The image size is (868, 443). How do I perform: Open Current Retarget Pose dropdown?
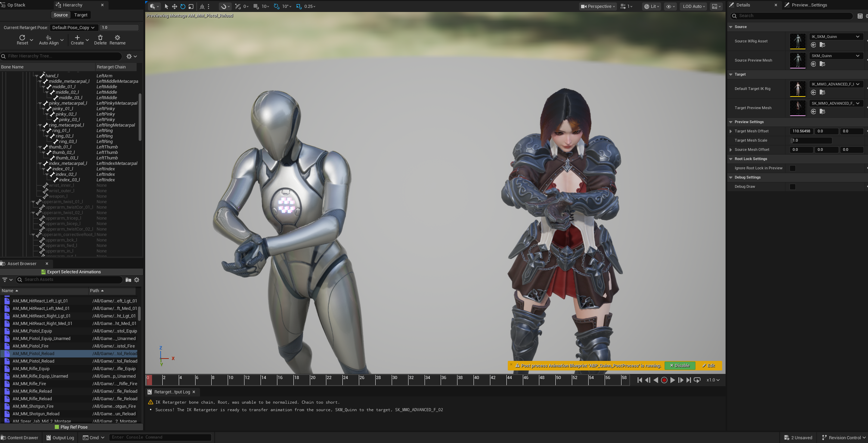pyautogui.click(x=73, y=28)
